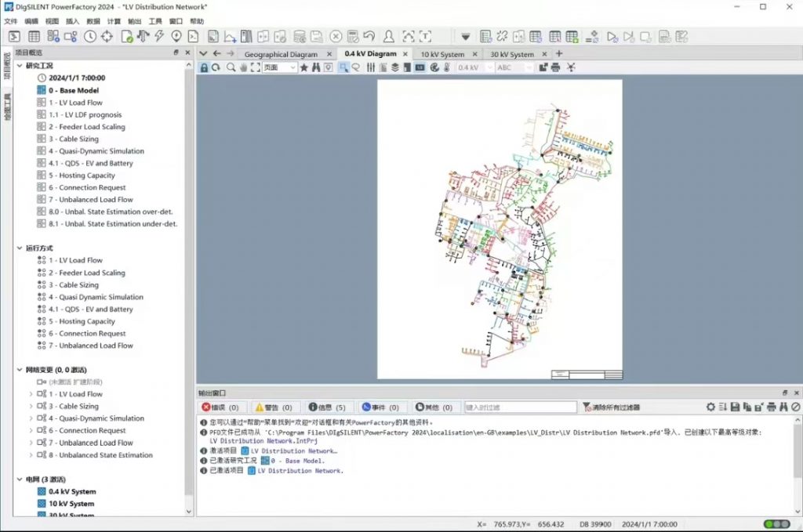
Task: Toggle the diagram freeze lock icon
Action: tap(204, 67)
